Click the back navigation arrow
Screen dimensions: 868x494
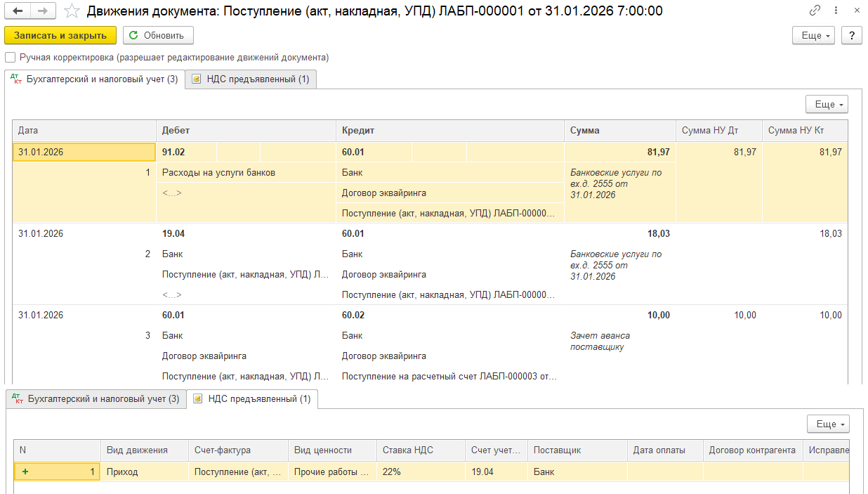click(x=18, y=11)
